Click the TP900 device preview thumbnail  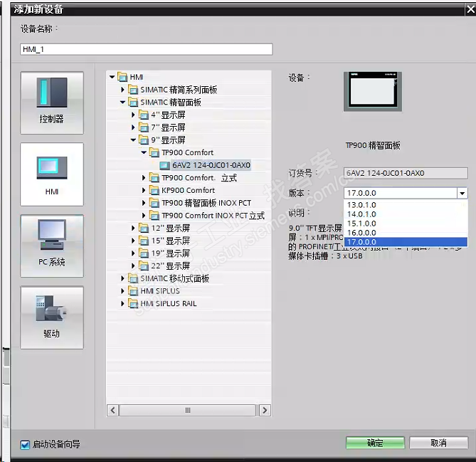(373, 92)
